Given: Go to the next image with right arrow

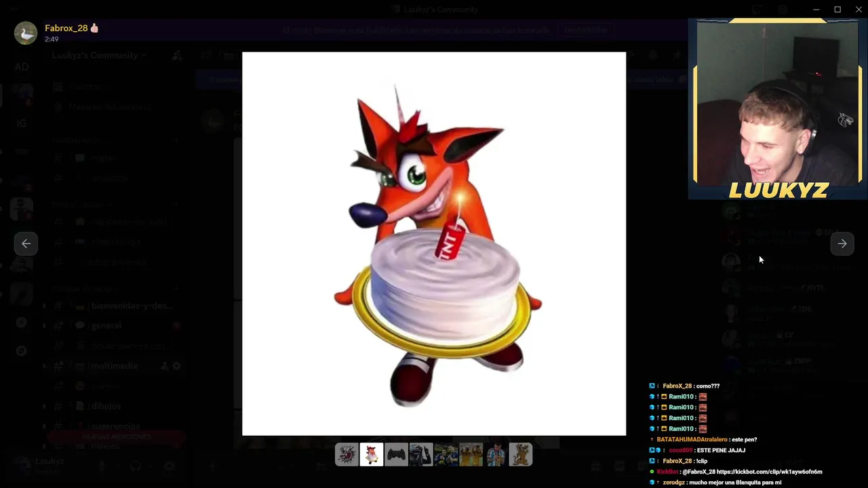Looking at the screenshot, I should 842,243.
